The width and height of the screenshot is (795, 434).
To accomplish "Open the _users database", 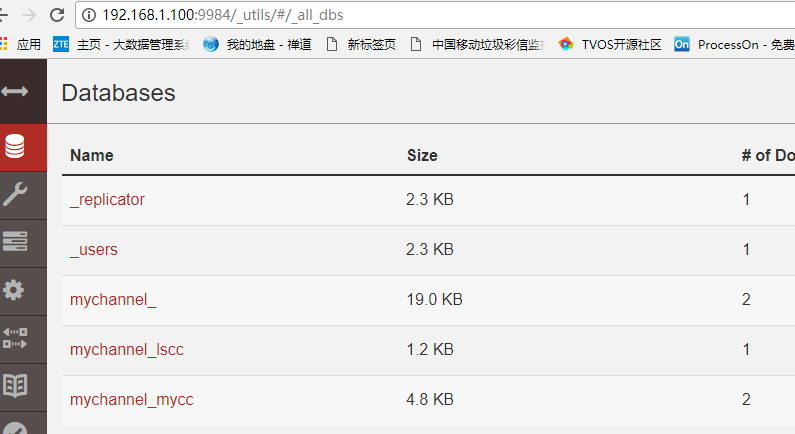I will click(94, 249).
